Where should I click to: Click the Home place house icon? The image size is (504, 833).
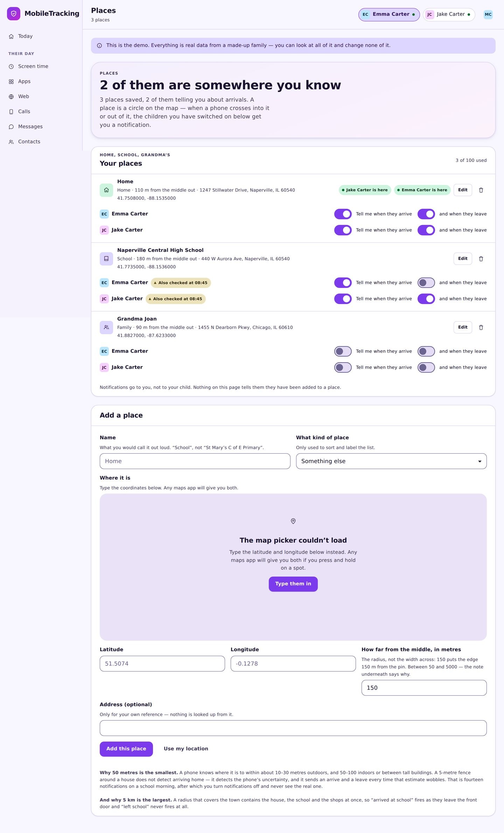tap(106, 190)
